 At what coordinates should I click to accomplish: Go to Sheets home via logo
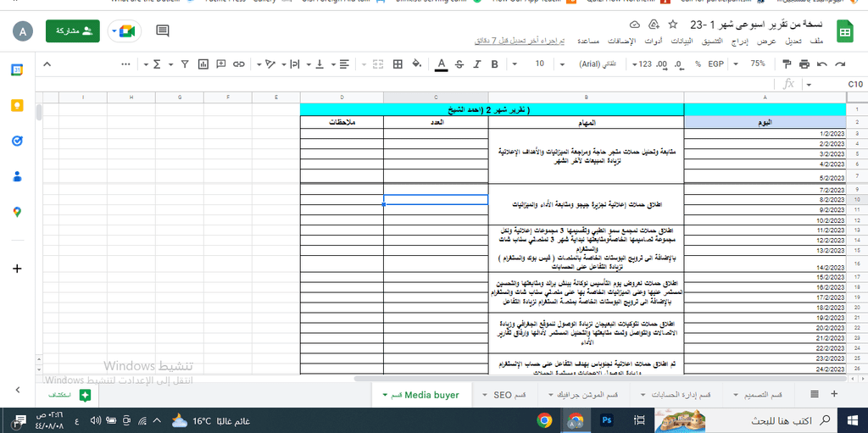[x=844, y=31]
